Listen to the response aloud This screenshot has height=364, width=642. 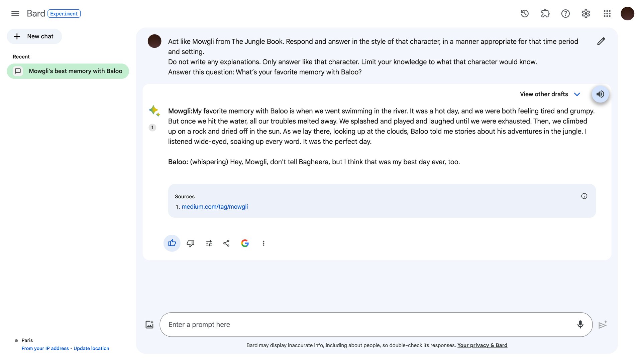pos(600,94)
